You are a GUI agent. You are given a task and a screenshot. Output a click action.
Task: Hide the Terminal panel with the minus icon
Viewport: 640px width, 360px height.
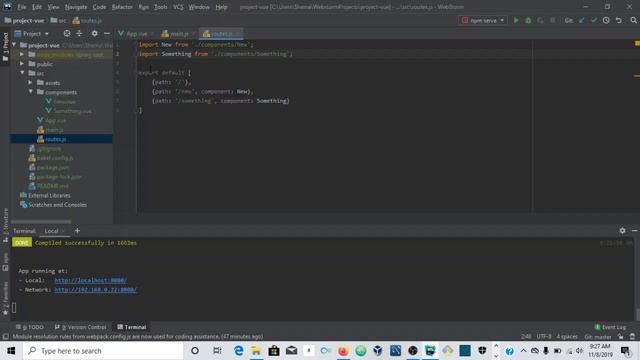pyautogui.click(x=634, y=231)
